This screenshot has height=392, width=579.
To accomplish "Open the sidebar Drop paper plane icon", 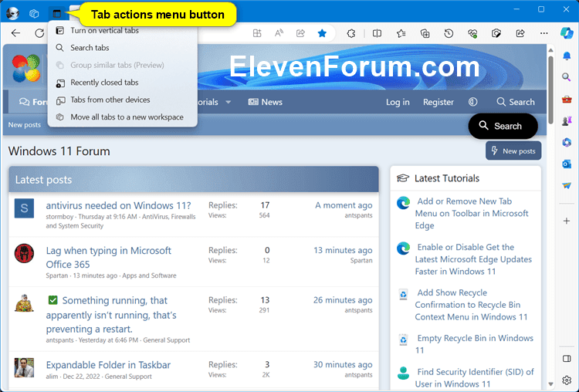I will pyautogui.click(x=567, y=185).
